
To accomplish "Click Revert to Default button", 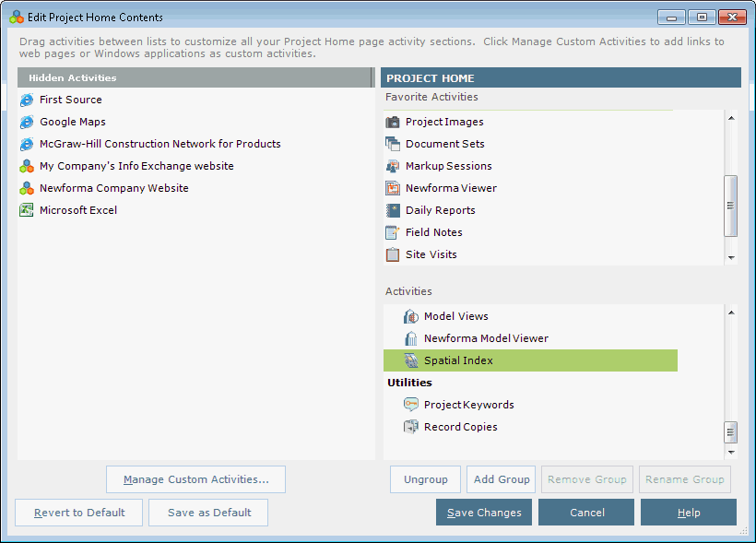I will click(79, 513).
